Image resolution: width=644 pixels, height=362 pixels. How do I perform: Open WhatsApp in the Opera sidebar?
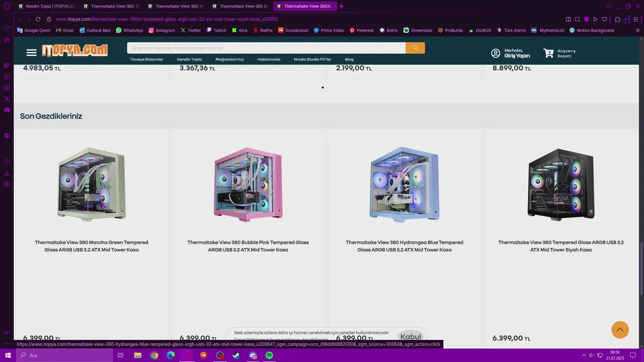tap(7, 76)
